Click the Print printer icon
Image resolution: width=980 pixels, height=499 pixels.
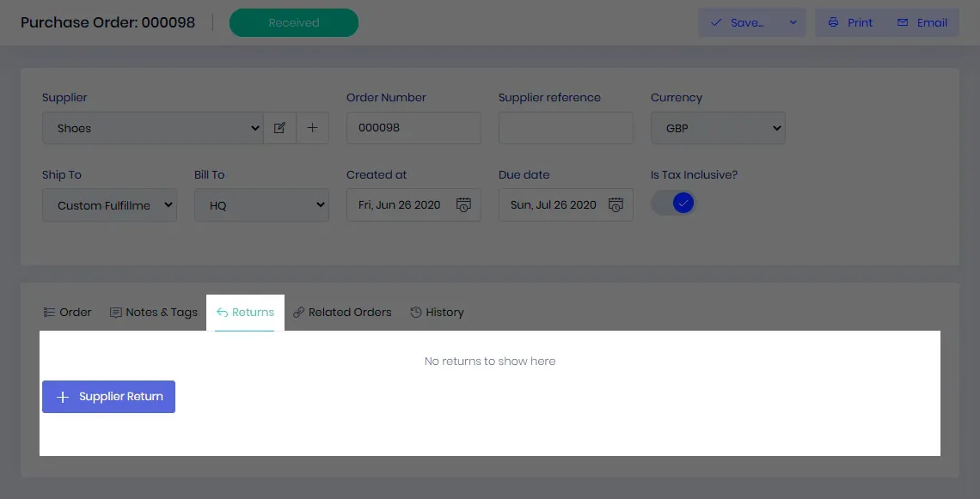[x=833, y=22]
